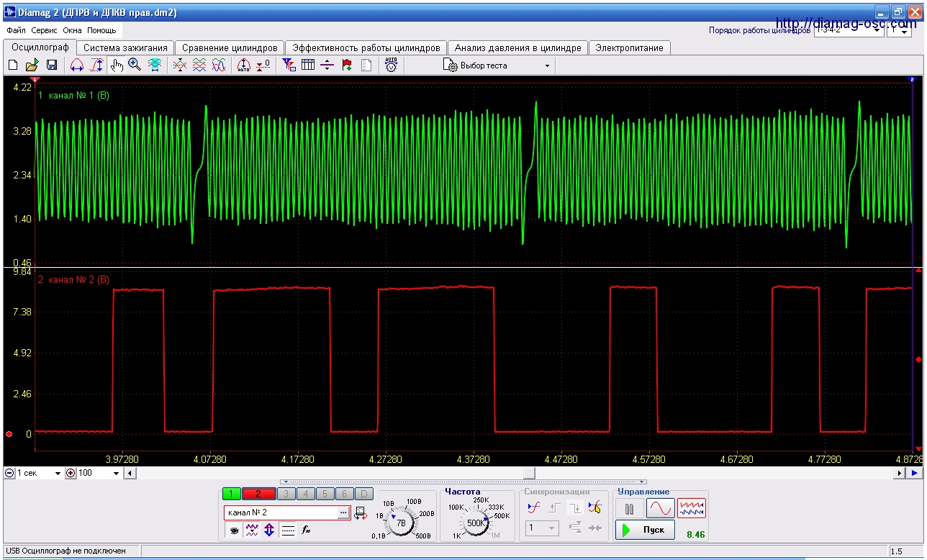Click the vertical measurement cursor icon
Screen dimensions: 927x560
click(x=96, y=66)
